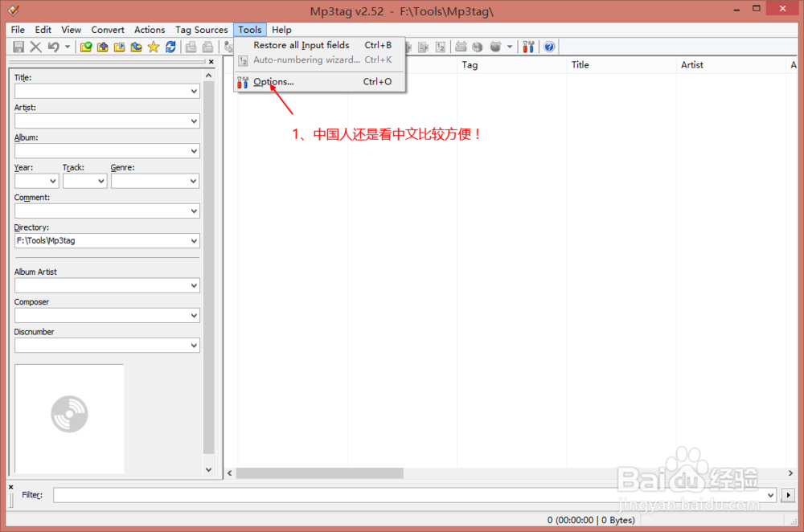The height and width of the screenshot is (532, 804).
Task: Open the View menu
Action: [x=72, y=30]
